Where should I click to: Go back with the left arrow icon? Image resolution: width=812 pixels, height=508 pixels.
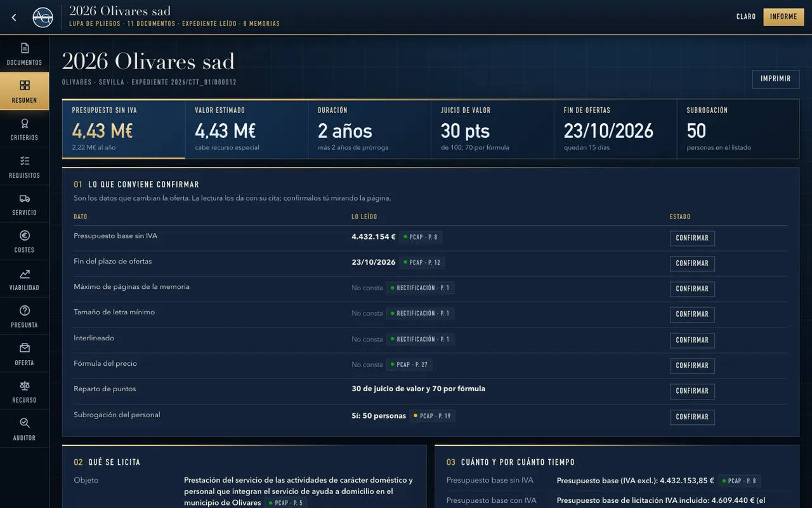coord(14,17)
